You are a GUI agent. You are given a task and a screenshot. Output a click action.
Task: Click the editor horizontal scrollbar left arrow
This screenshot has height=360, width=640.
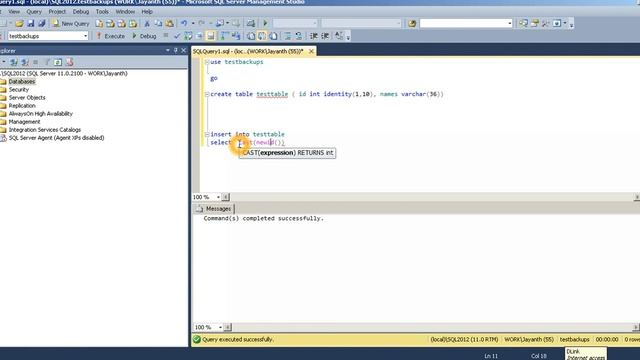[225, 197]
